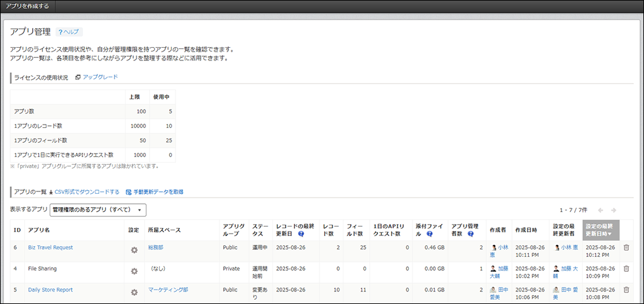The height and width of the screenshot is (304, 644).
Task: Go to next page of app list
Action: [x=613, y=210]
